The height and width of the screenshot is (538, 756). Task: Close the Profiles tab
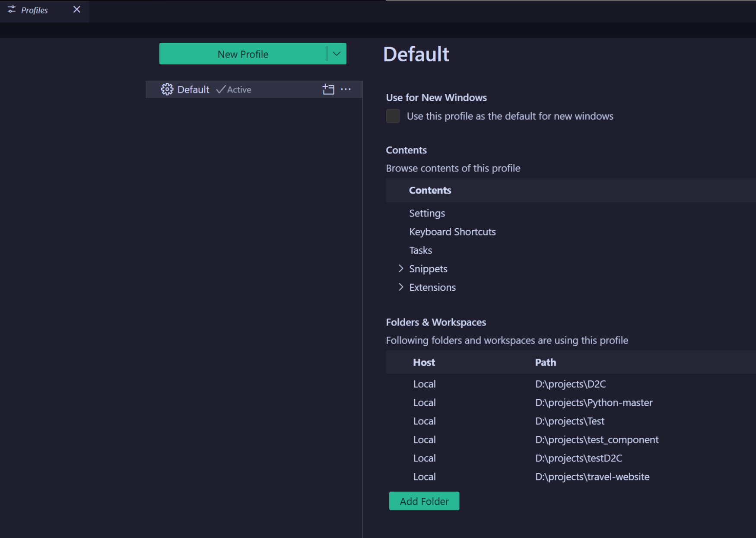point(76,9)
